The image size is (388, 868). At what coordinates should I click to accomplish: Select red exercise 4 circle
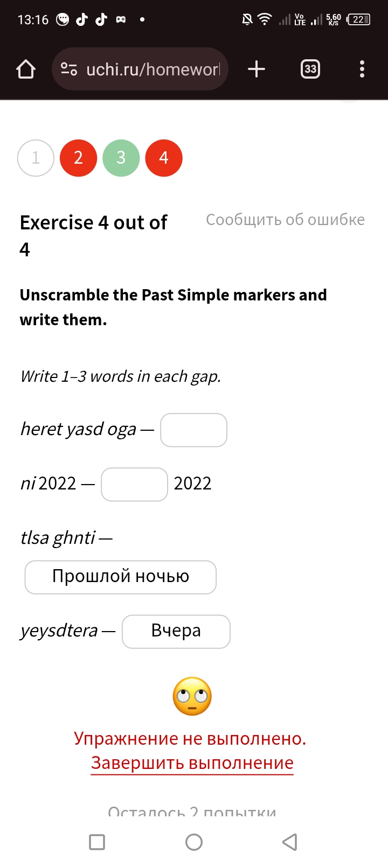click(x=164, y=158)
